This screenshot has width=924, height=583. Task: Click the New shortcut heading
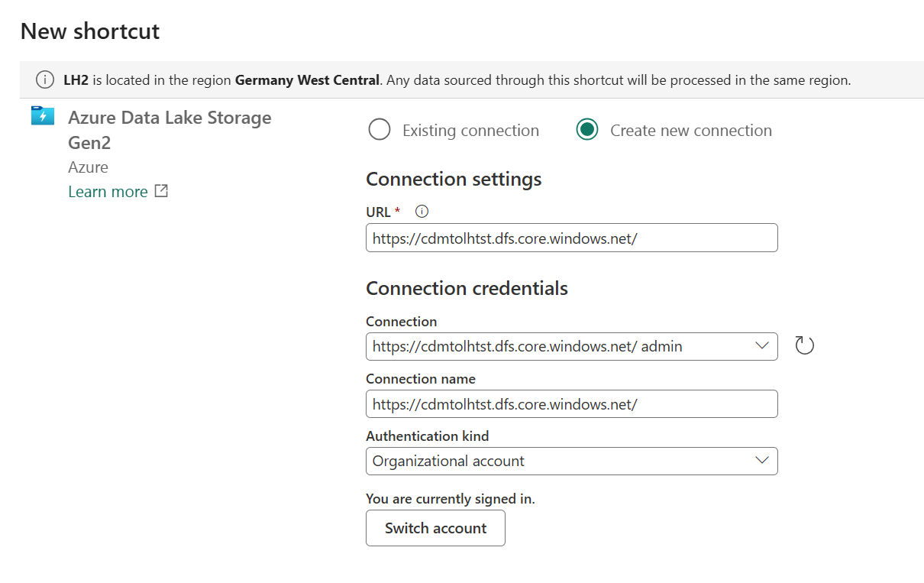(89, 31)
